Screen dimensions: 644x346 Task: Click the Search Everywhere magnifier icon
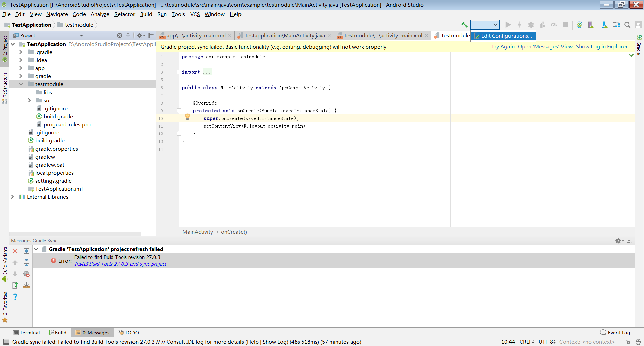click(627, 25)
